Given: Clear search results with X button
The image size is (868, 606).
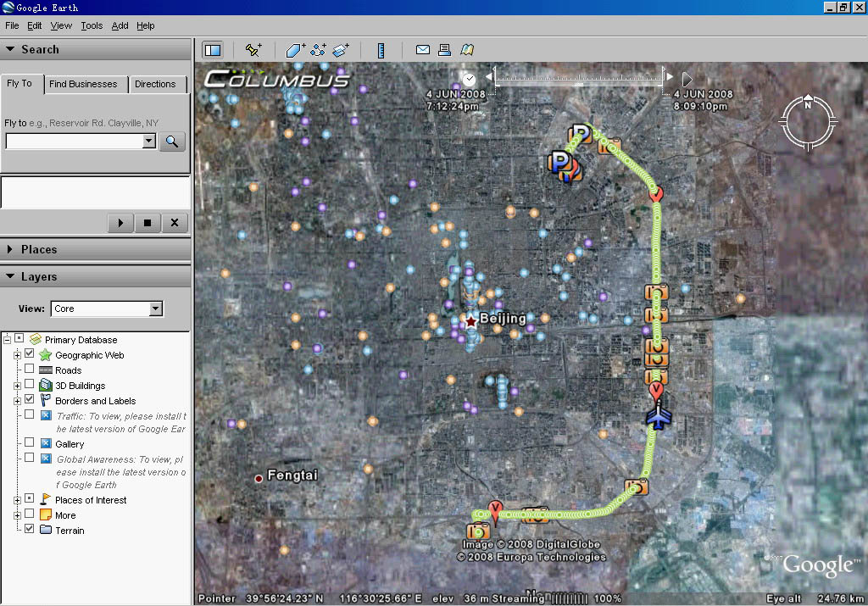Looking at the screenshot, I should [x=175, y=223].
